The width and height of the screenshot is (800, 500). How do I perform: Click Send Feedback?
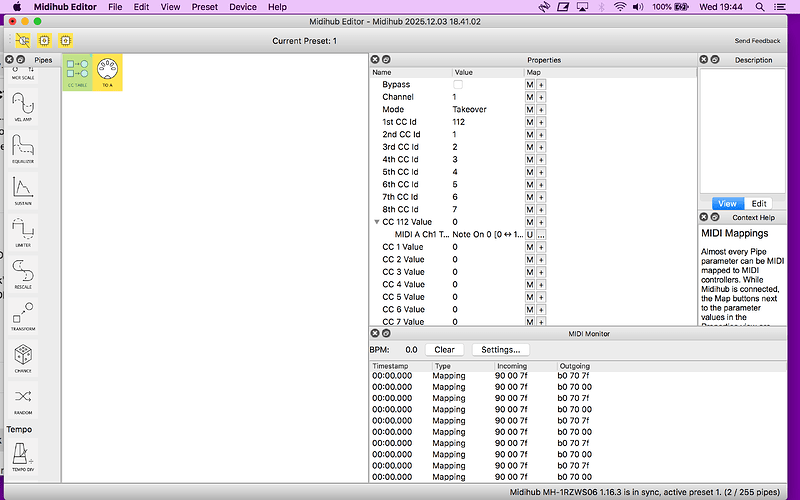click(757, 41)
